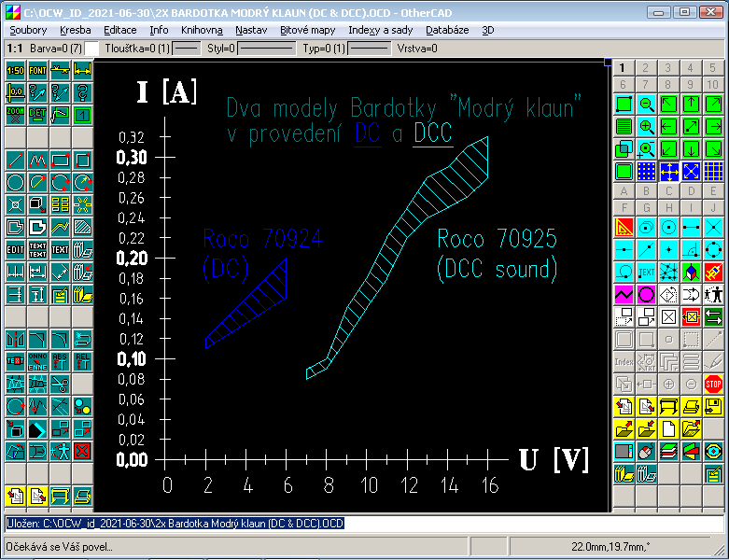Image resolution: width=729 pixels, height=560 pixels.
Task: Select the single line drawing tool
Action: (15, 161)
